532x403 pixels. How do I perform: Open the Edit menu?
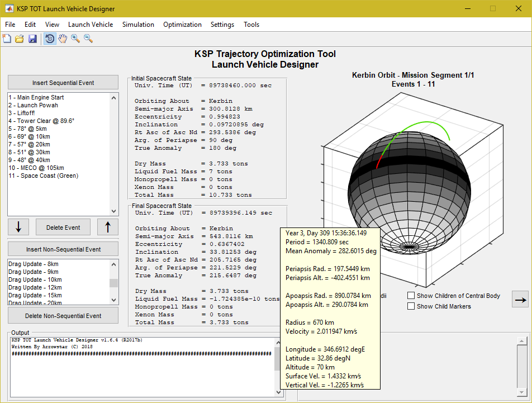(30, 25)
